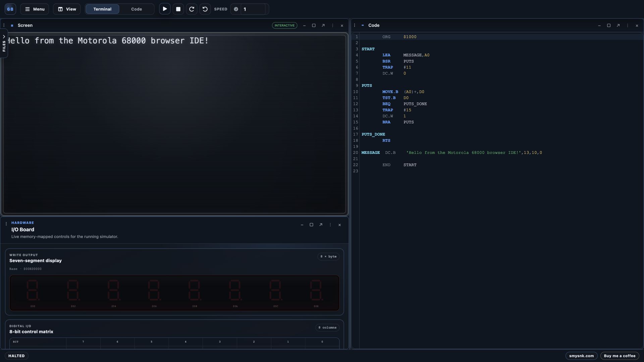Click seven-segment digit labeled $0E

pyautogui.click(x=316, y=290)
